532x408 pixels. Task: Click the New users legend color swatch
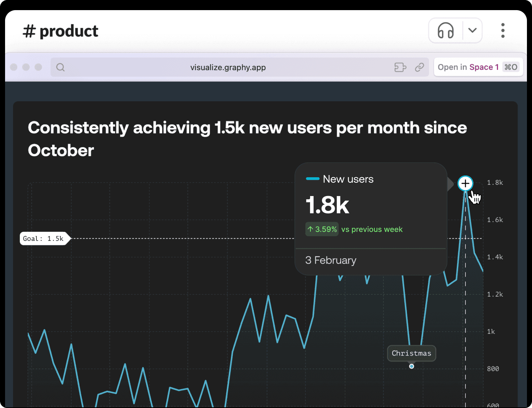click(x=313, y=179)
